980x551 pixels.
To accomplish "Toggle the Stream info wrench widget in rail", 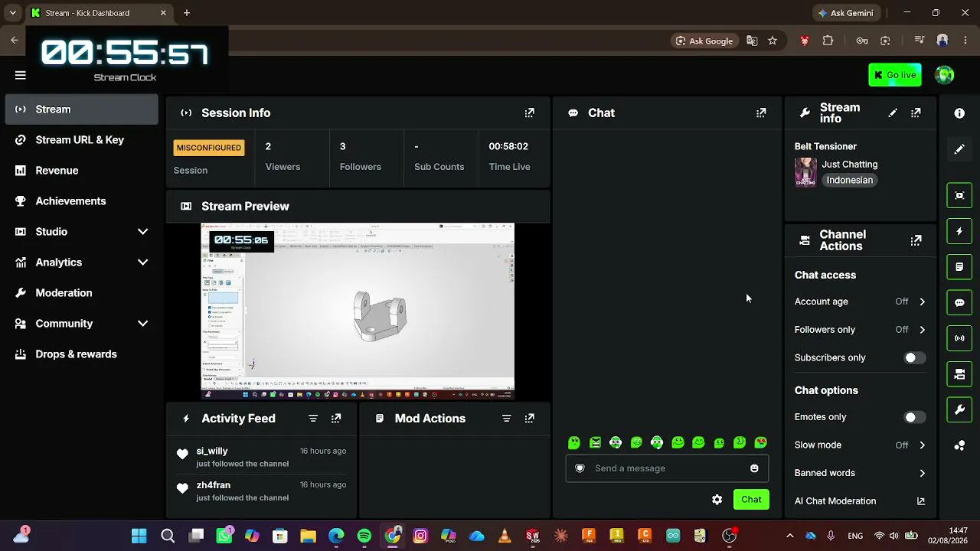I will (x=959, y=410).
